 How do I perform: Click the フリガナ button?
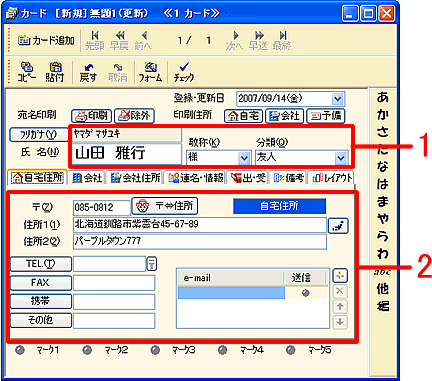38,134
